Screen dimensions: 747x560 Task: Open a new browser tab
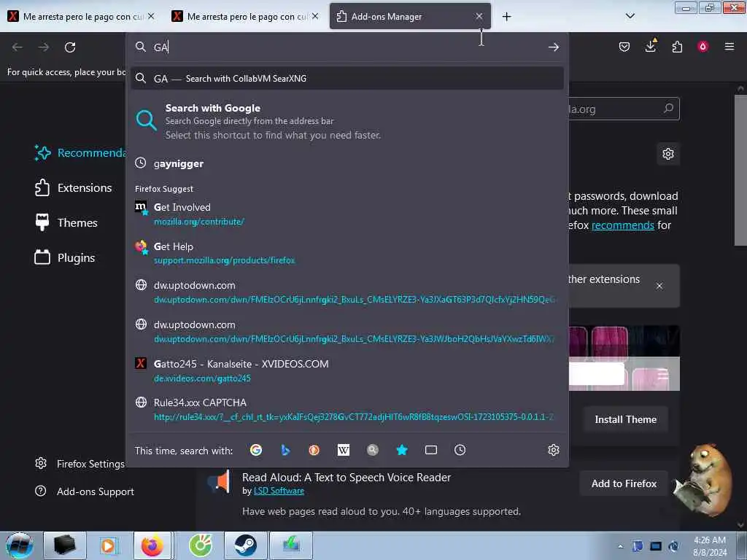pos(506,17)
